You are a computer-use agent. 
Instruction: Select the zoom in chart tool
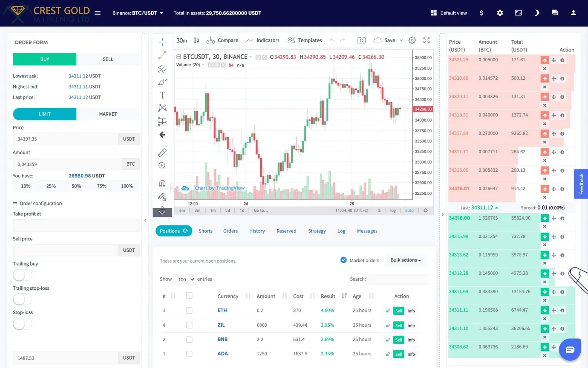(x=162, y=166)
